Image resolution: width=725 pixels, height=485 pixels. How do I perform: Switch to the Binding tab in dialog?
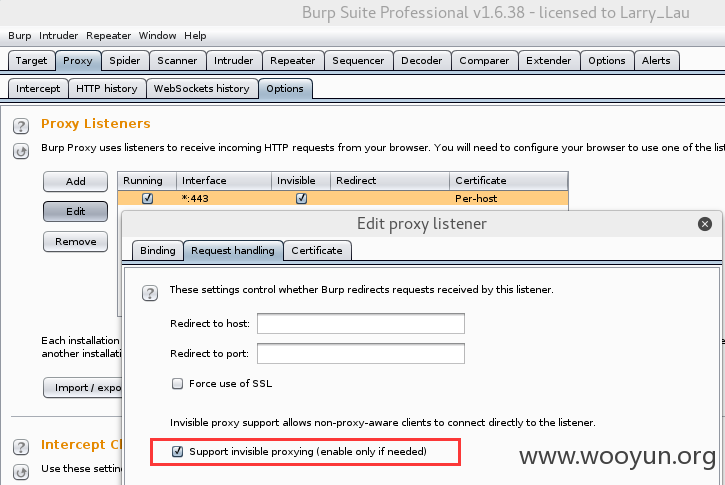[x=158, y=251]
